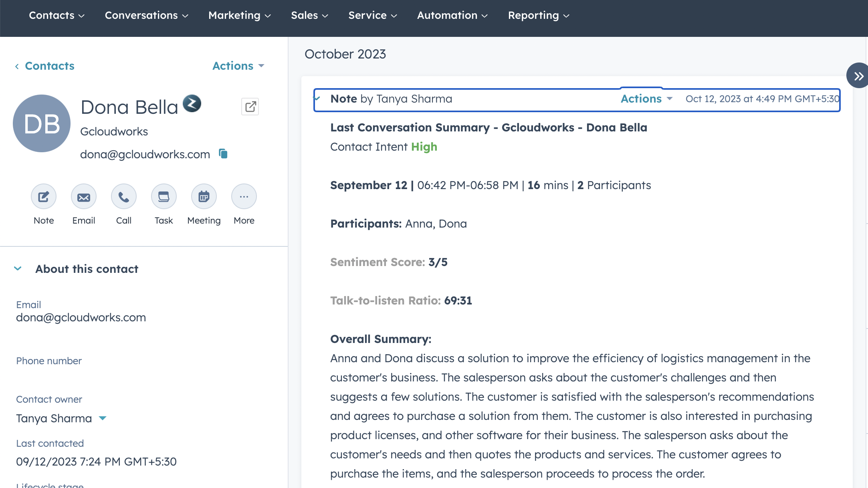Open the contact owner Tanya Sharma dropdown
868x488 pixels.
click(103, 418)
